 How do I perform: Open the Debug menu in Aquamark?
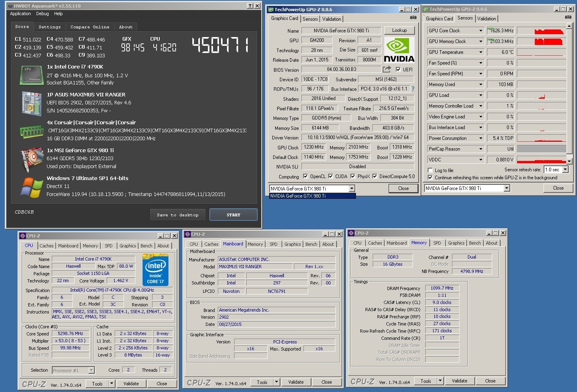tap(43, 14)
